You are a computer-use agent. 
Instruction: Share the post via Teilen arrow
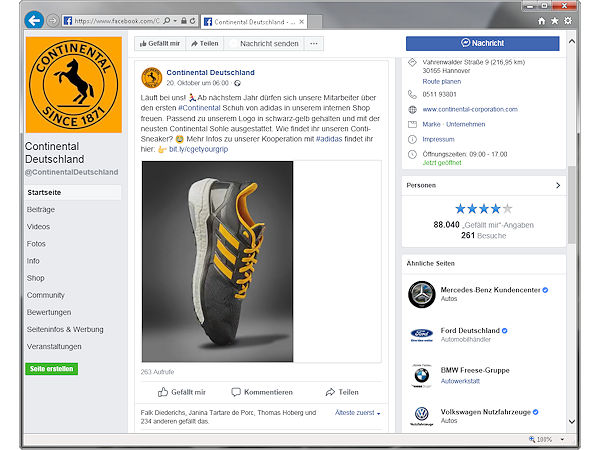point(342,392)
